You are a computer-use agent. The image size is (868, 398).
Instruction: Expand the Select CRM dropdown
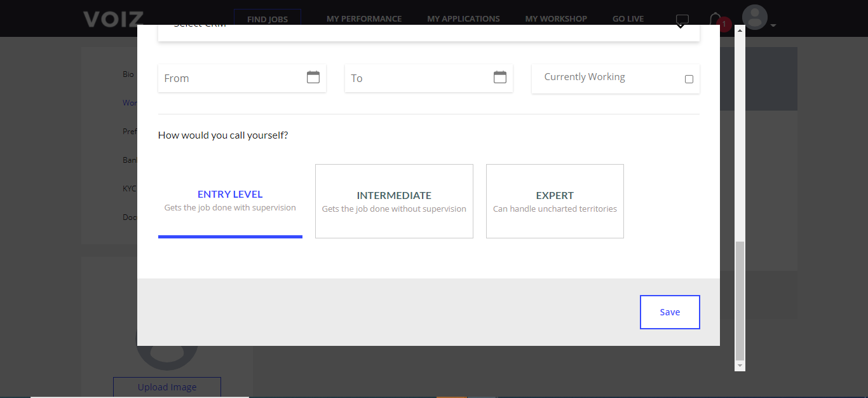tap(429, 33)
